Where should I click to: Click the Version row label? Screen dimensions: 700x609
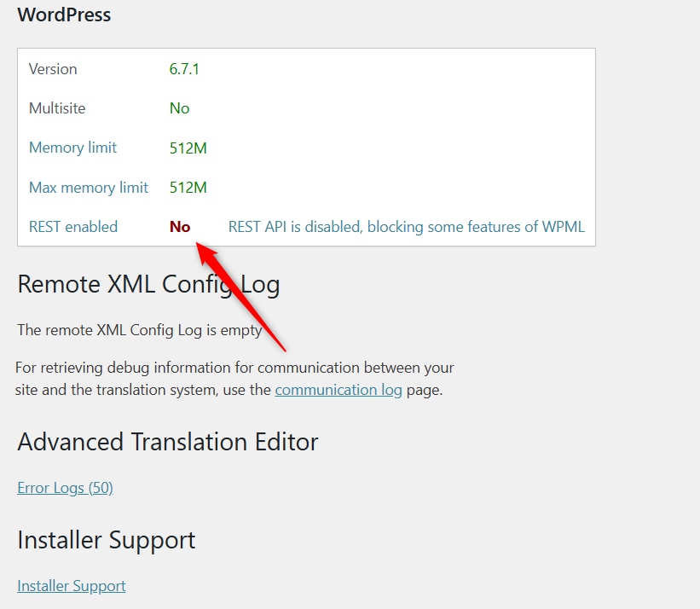point(53,69)
